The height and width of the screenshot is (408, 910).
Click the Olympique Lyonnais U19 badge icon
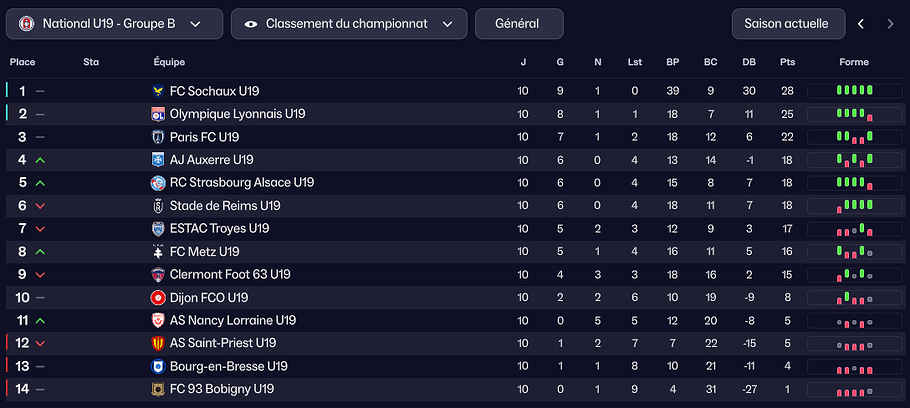click(x=158, y=114)
